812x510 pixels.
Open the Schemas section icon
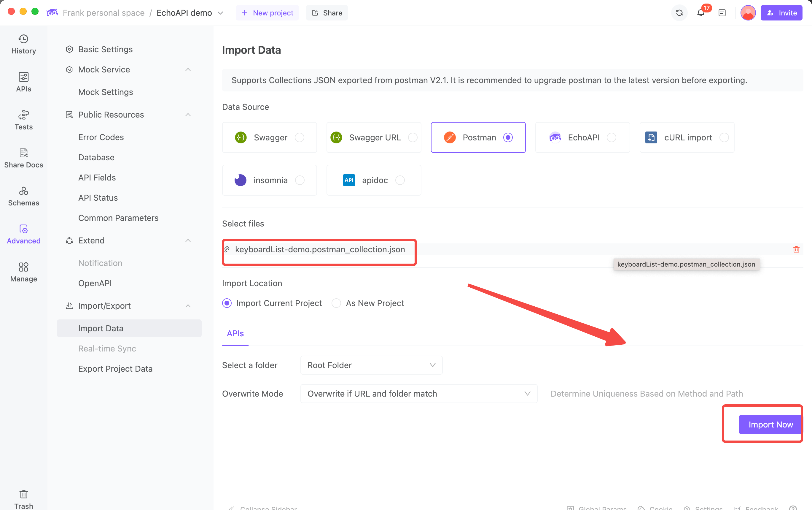pos(23,191)
